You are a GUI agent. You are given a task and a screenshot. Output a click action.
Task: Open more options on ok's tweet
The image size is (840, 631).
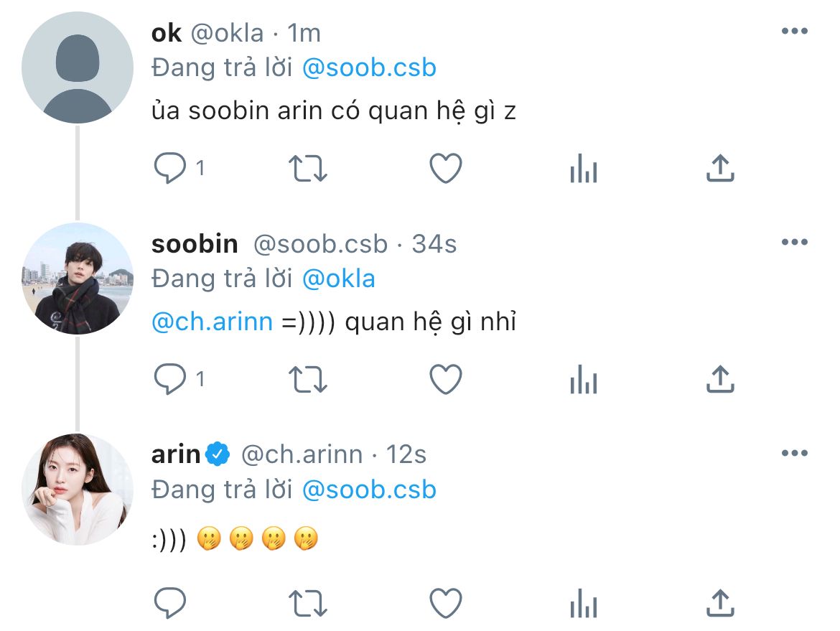click(794, 31)
